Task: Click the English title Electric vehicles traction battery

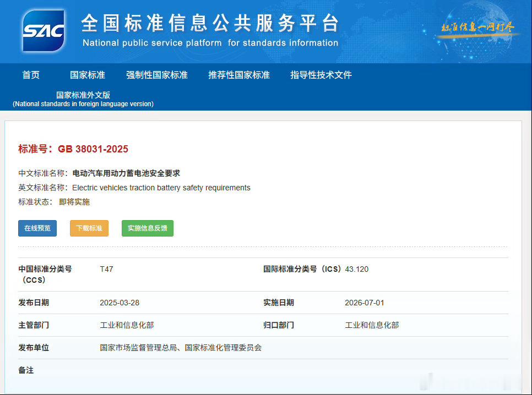Action: (x=161, y=188)
